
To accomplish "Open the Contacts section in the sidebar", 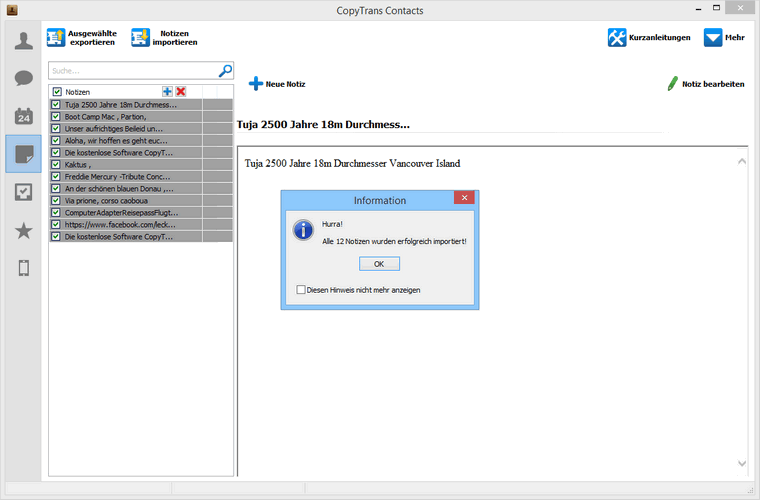I will 23,41.
